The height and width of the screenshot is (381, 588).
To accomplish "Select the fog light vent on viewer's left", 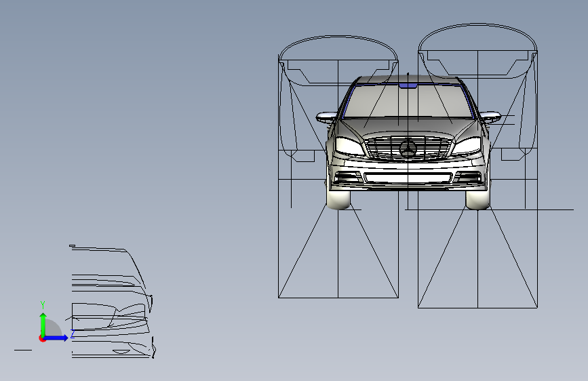I will coord(348,177).
